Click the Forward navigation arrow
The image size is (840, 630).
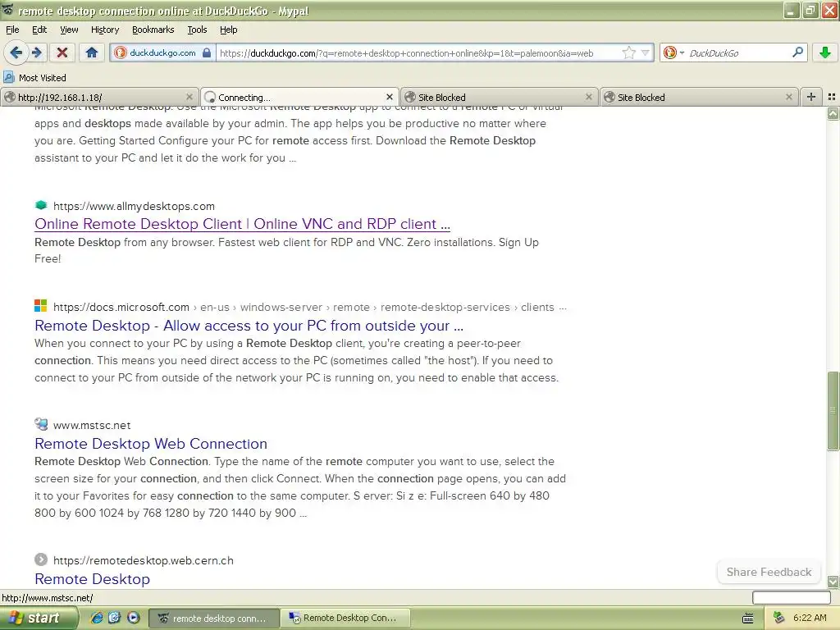tap(36, 52)
